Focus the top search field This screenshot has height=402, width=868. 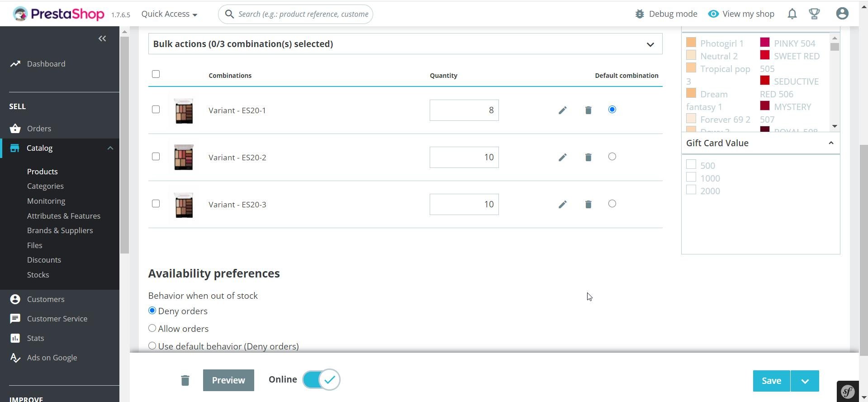295,14
